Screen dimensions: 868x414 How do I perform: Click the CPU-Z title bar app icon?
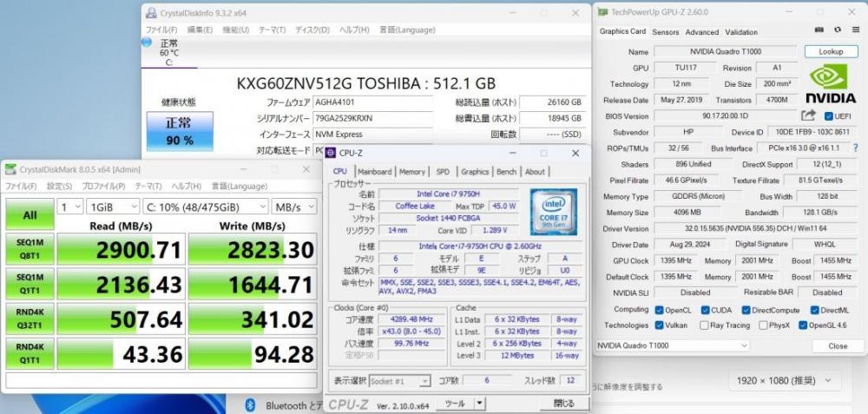point(331,153)
